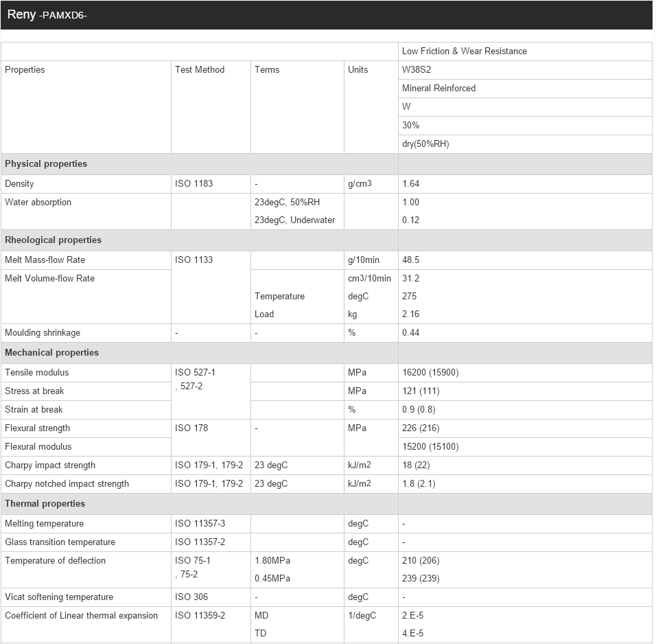
Task: Select the thermal expansion value "4.E-5"
Action: coord(412,633)
